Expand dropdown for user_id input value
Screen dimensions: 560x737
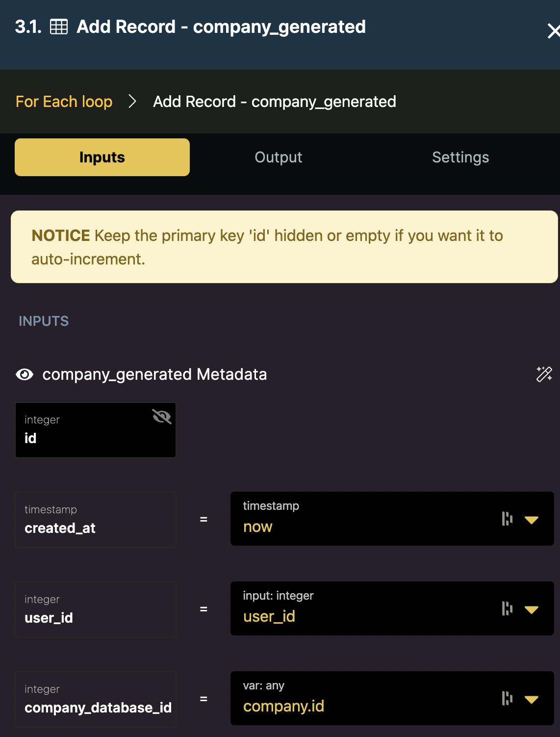[x=532, y=609]
